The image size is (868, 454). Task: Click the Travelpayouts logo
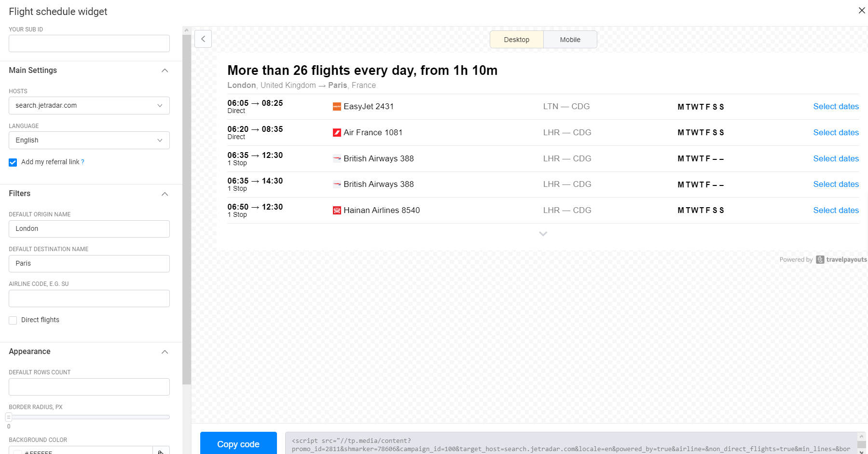[841, 259]
